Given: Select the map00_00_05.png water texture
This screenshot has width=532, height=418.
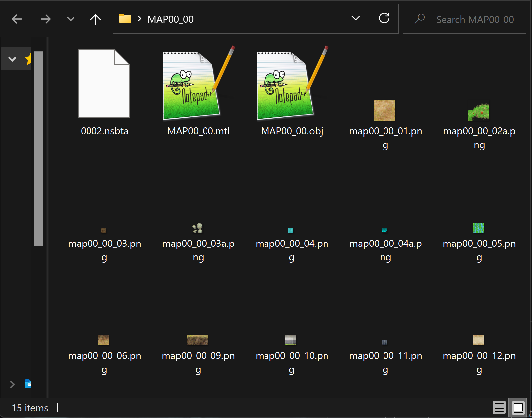Looking at the screenshot, I should click(x=478, y=228).
